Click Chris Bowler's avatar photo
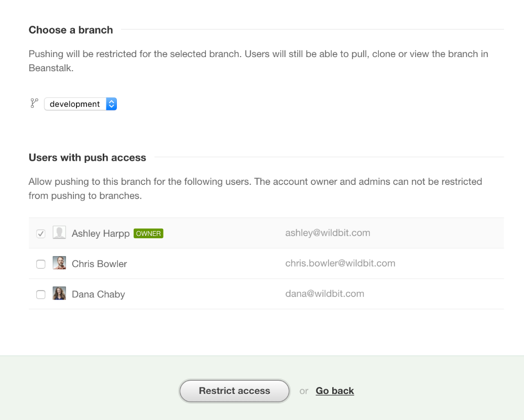 point(59,263)
